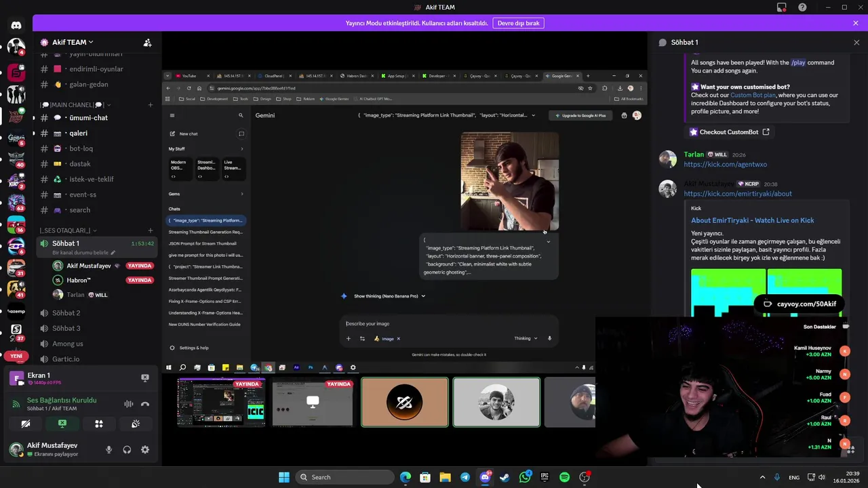Open Spotify in the Windows taskbar
Image resolution: width=868 pixels, height=488 pixels.
(x=564, y=477)
